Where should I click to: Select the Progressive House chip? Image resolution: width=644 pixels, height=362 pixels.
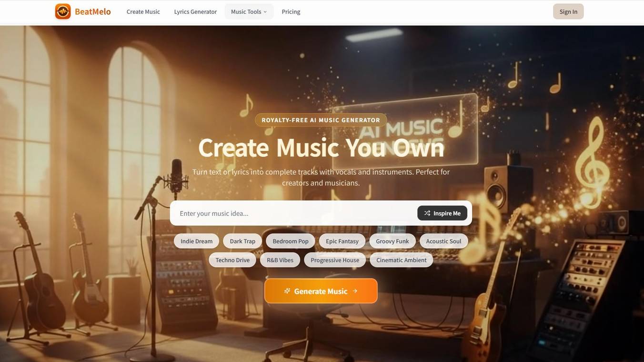[335, 260]
